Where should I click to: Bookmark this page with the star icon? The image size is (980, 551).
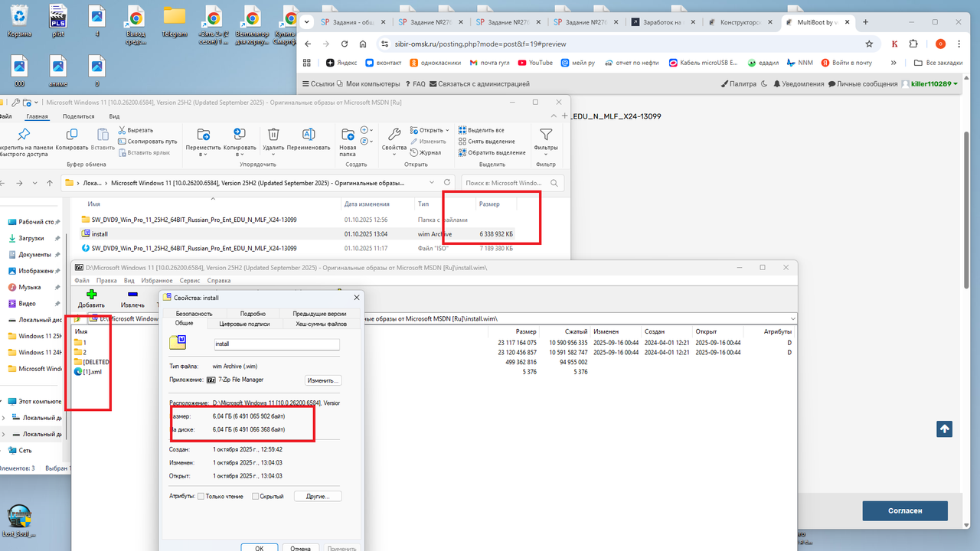tap(869, 44)
